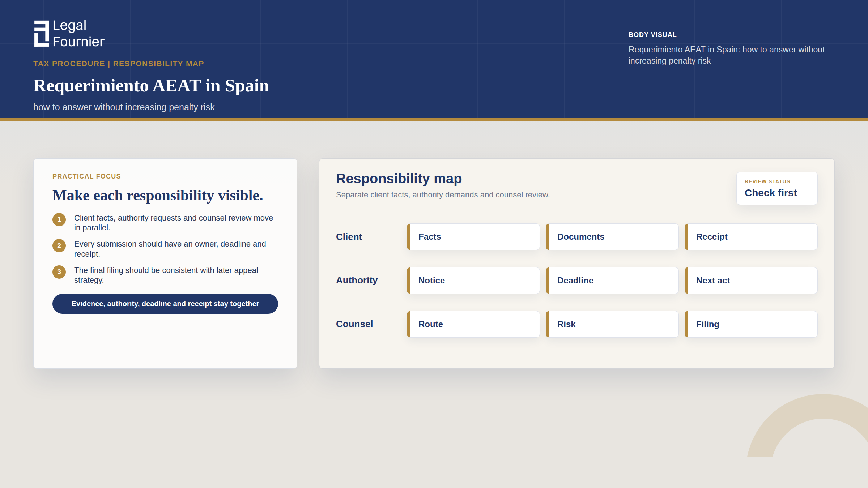Choose the Filing card
Viewport: 868px width, 488px height.
coord(751,324)
